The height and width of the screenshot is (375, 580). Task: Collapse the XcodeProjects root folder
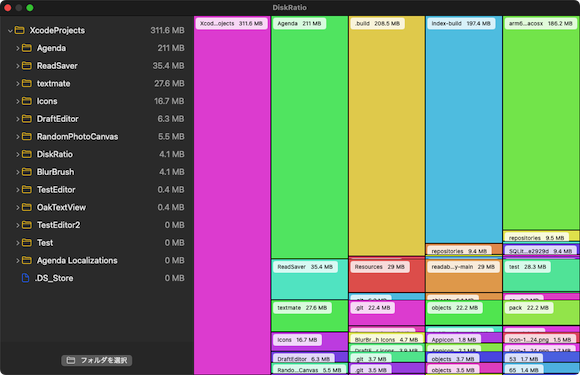pos(10,31)
